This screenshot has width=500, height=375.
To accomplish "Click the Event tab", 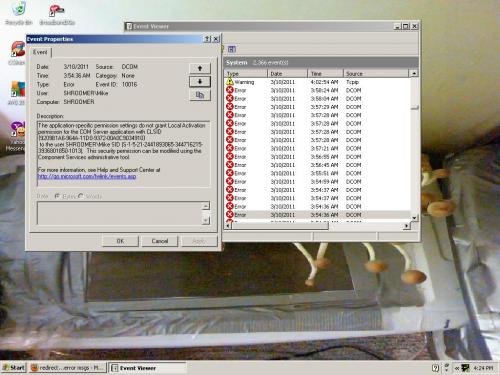I will pos(40,52).
